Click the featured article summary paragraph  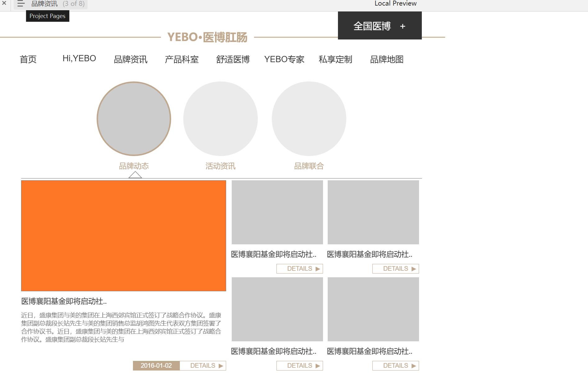121,327
